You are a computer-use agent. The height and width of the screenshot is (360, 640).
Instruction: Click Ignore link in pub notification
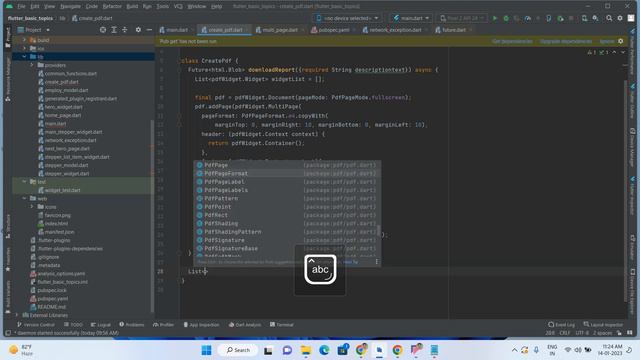tap(607, 41)
